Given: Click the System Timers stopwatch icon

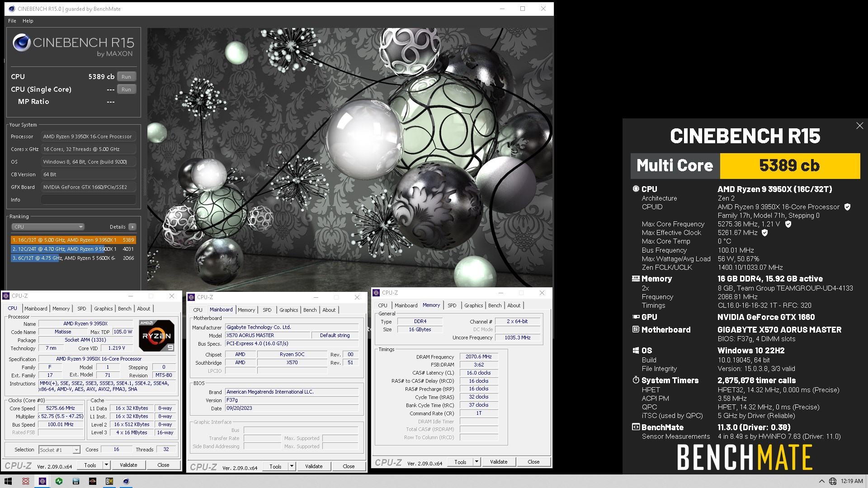Looking at the screenshot, I should (x=636, y=380).
